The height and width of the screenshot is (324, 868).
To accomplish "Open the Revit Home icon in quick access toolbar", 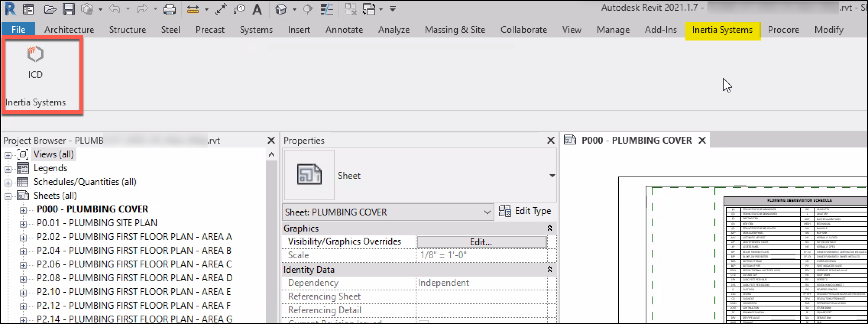I will pos(28,9).
